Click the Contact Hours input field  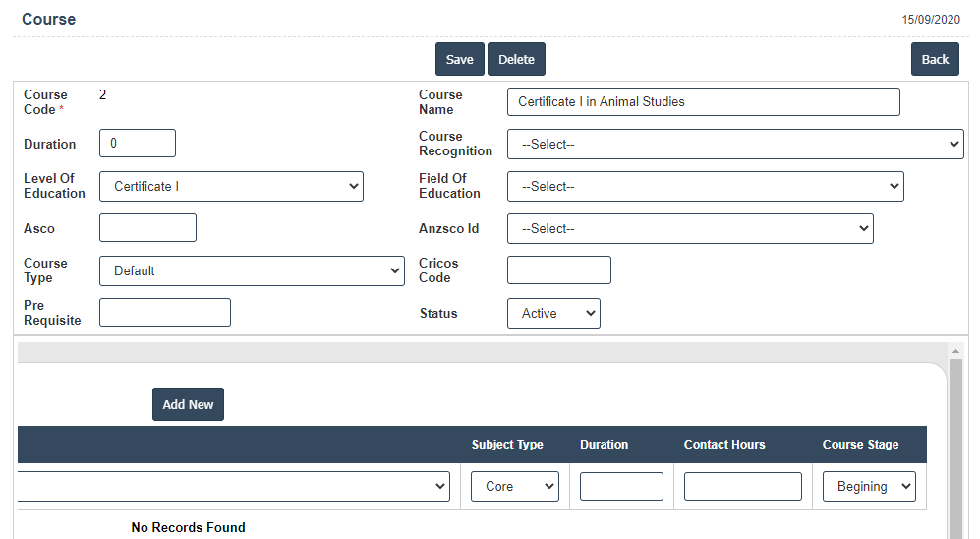742,487
